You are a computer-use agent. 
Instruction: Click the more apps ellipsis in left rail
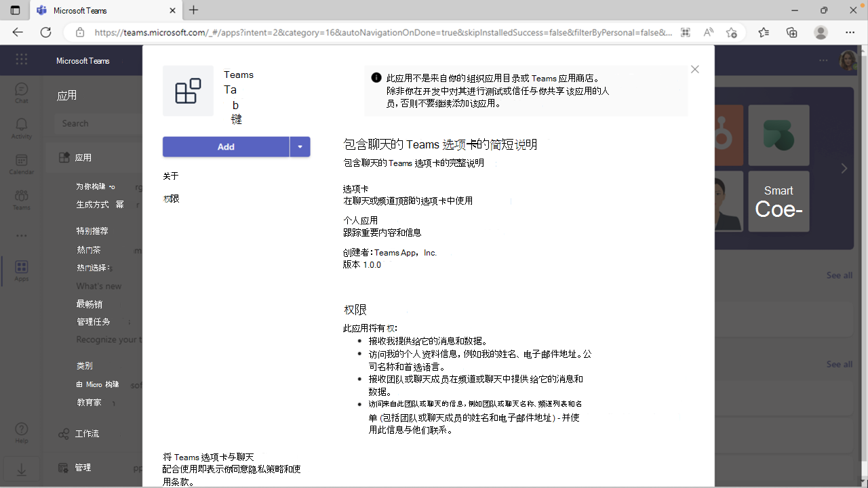(22, 236)
